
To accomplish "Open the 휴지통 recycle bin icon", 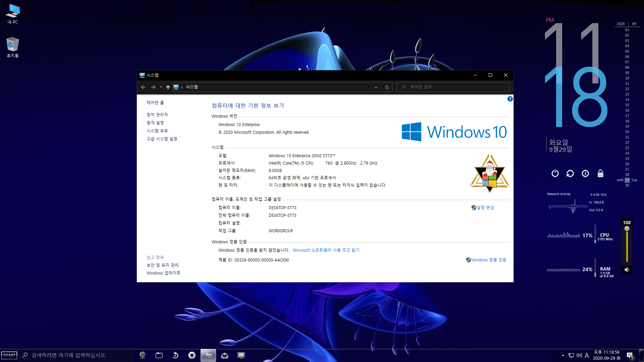I will click(x=13, y=47).
